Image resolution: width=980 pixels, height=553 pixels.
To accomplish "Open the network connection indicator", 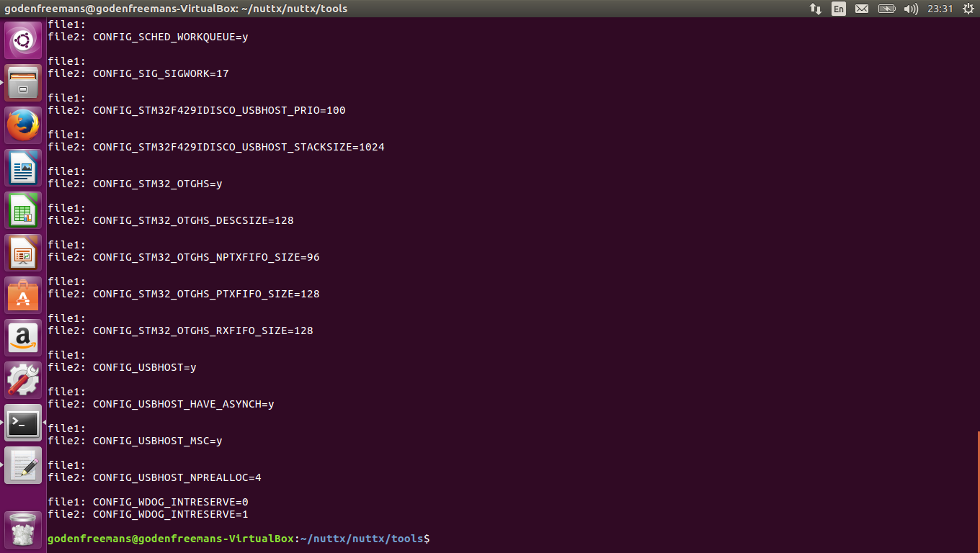I will [816, 9].
